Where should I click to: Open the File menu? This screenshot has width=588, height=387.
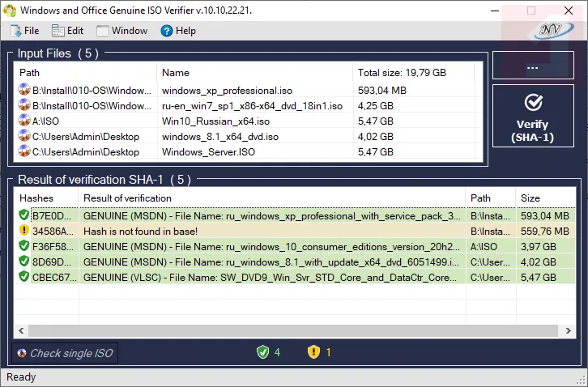25,31
